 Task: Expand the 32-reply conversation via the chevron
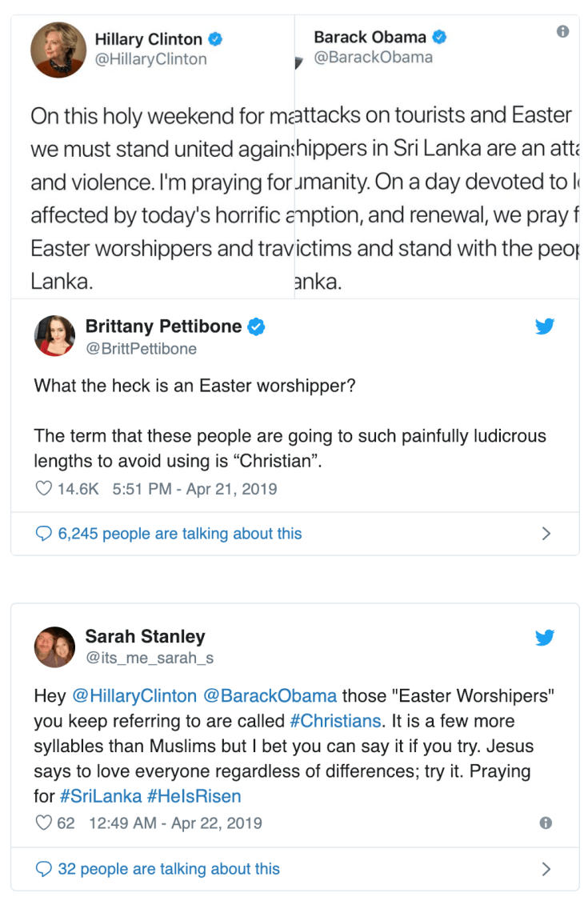coord(547,868)
